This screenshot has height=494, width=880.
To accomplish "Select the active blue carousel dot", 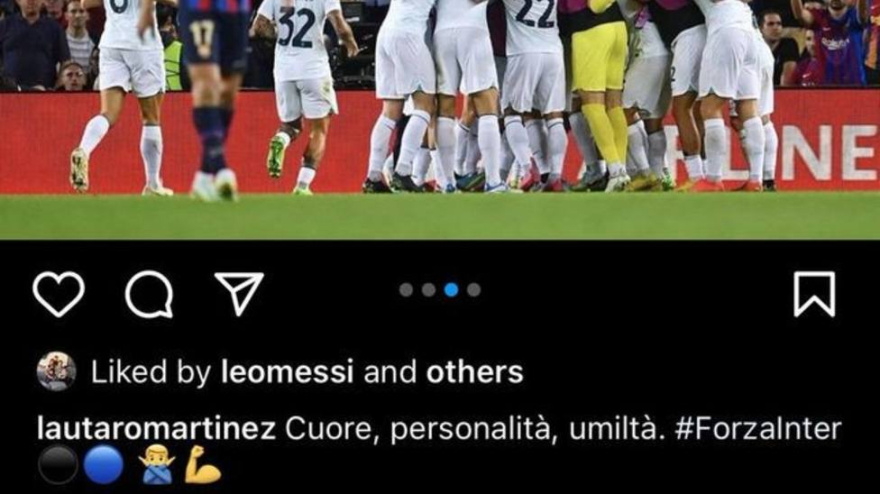I will point(451,290).
